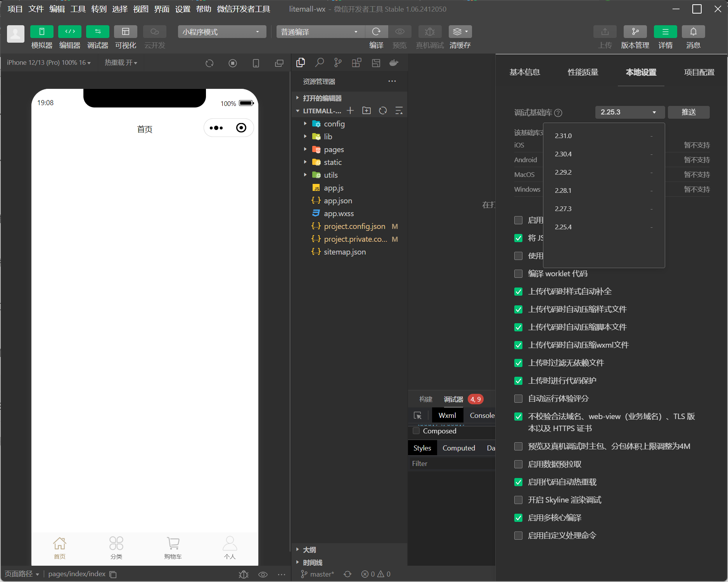Viewport: 728px width, 582px height.
Task: Uncheck 上传代码时自动压缩样式文件
Action: [518, 310]
